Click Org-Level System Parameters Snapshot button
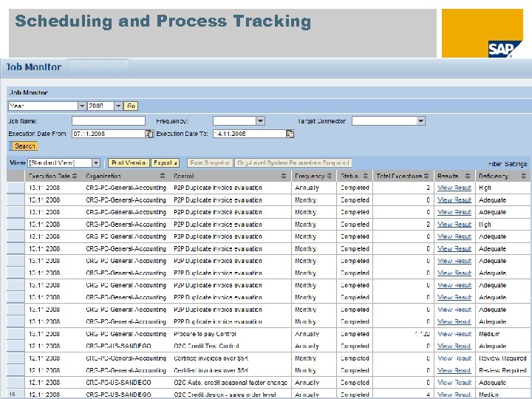 pos(293,163)
